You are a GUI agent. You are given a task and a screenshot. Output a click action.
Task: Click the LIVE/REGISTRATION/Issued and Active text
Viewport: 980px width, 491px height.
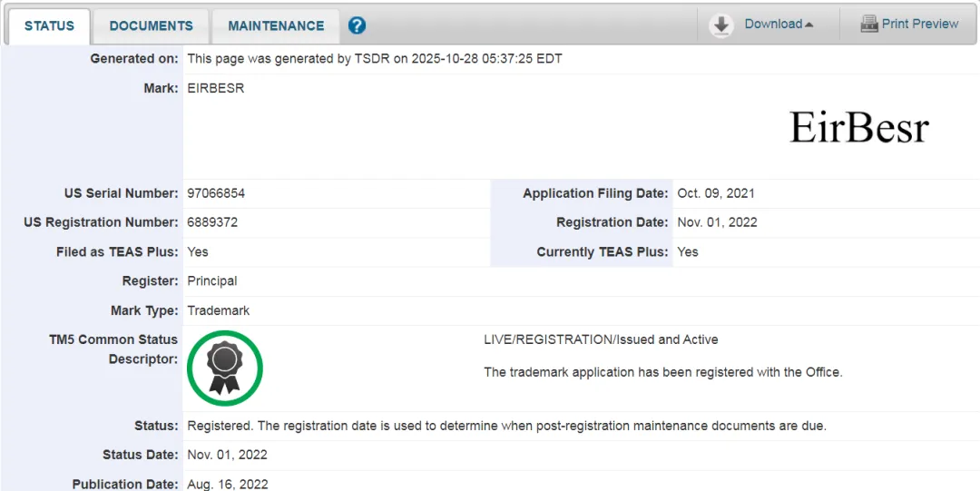point(601,339)
